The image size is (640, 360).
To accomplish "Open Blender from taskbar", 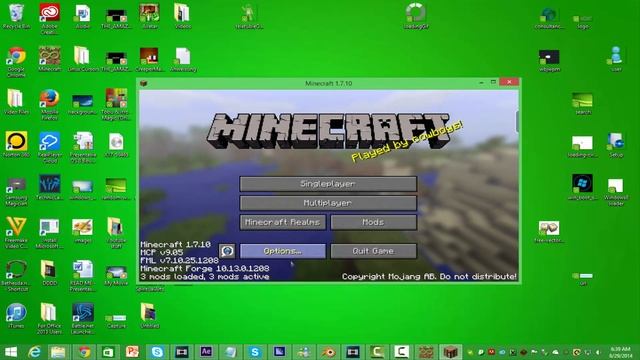I will pos(329,352).
